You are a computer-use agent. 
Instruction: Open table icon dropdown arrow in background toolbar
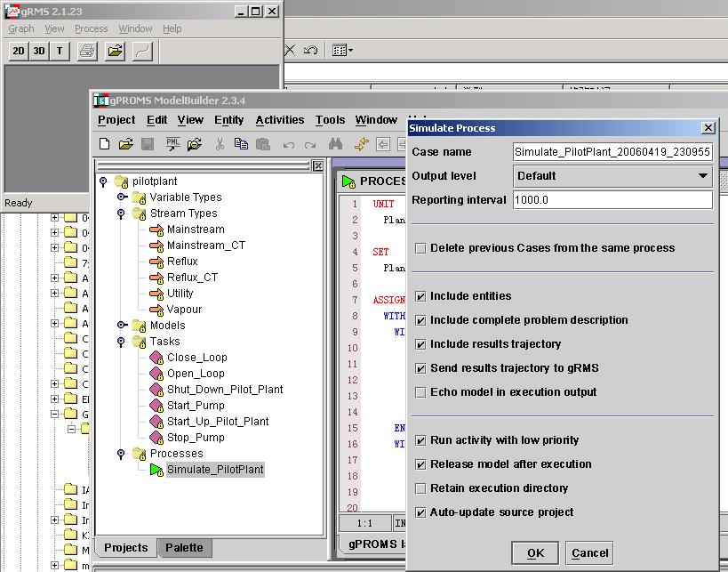point(350,50)
